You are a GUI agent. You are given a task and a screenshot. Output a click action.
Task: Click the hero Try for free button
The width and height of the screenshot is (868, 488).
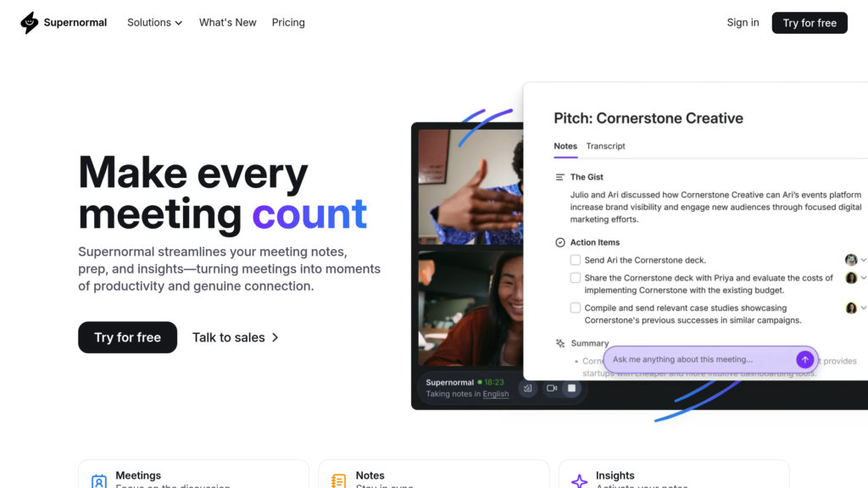127,337
